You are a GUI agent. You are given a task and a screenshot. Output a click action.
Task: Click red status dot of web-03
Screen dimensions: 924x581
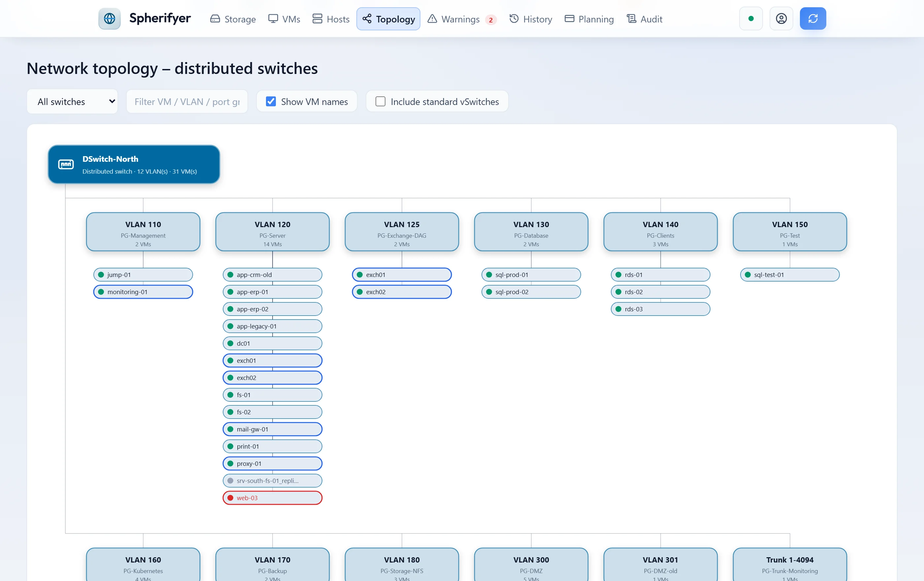tap(230, 498)
